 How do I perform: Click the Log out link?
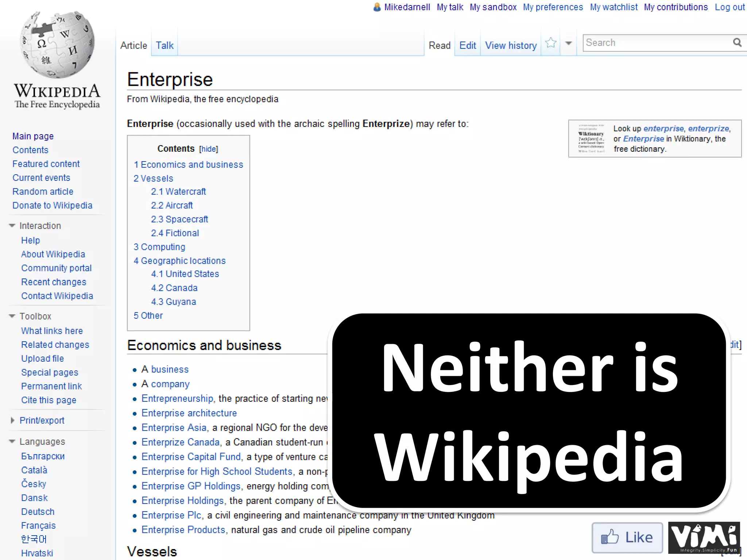click(730, 7)
